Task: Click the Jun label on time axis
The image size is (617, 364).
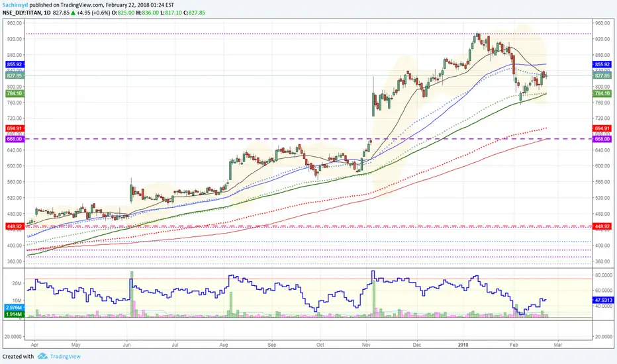Action: coord(126,345)
